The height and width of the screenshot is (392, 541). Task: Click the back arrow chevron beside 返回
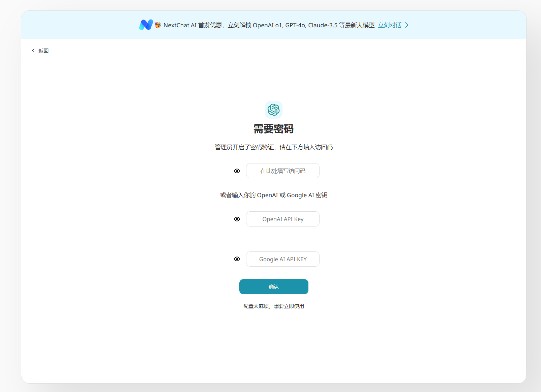(33, 51)
